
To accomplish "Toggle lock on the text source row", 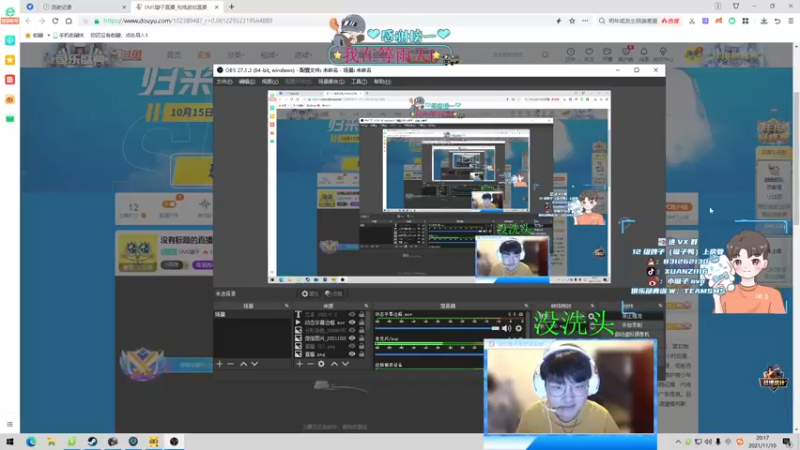I will click(362, 315).
